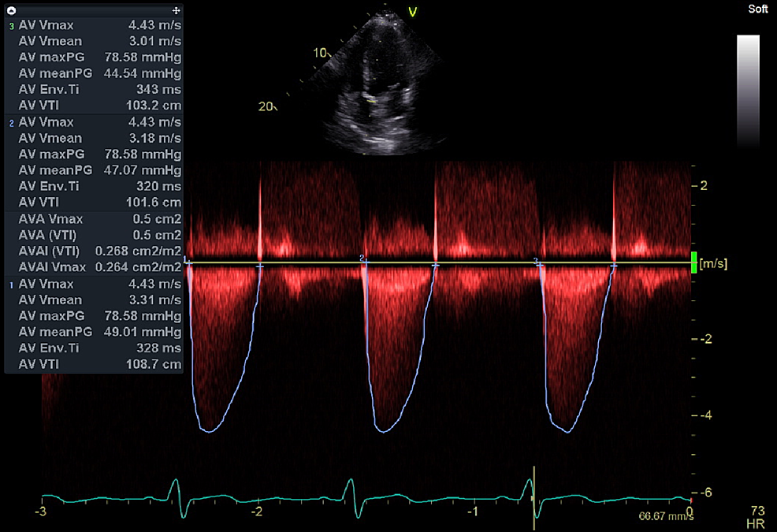Select measurement group 2 AV Vmax row
The image size is (777, 532).
(95, 122)
